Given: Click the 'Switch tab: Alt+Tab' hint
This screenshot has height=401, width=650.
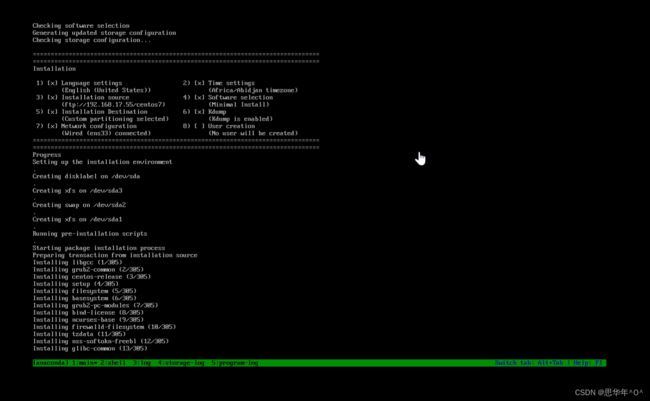Looking at the screenshot, I should [x=529, y=363].
